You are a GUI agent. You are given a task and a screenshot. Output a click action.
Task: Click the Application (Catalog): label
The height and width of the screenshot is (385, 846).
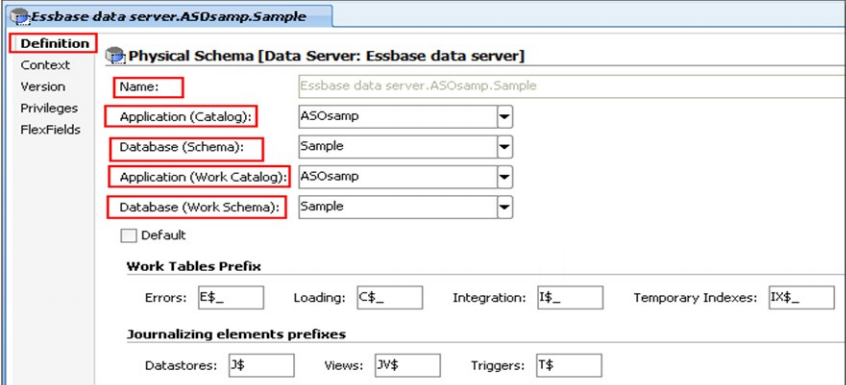pos(186,116)
